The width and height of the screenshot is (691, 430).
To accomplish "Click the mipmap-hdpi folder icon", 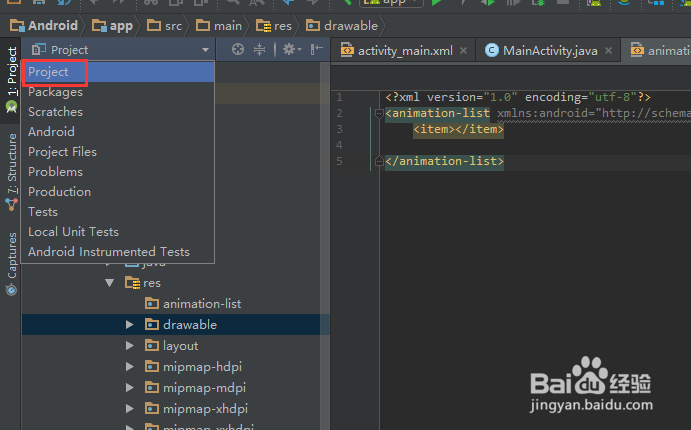I will tap(152, 366).
